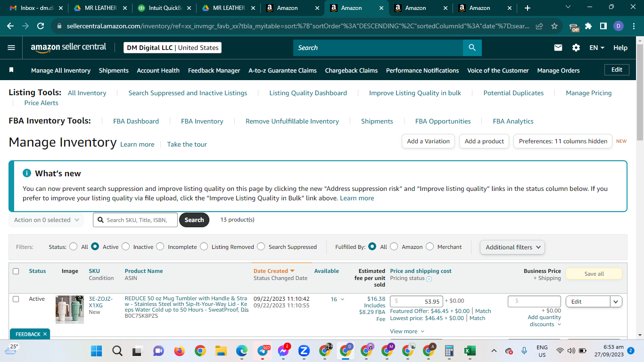Open the mail messages icon
This screenshot has width=644, height=362.
point(558,48)
